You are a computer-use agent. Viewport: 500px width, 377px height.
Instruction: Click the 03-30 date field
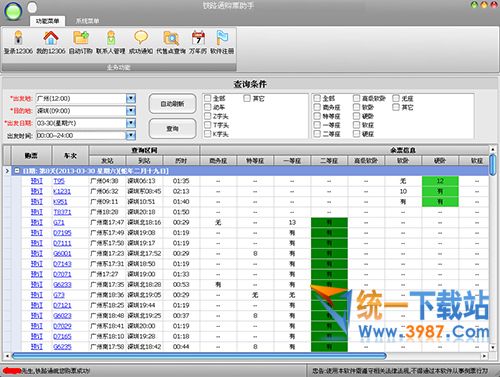(81, 123)
